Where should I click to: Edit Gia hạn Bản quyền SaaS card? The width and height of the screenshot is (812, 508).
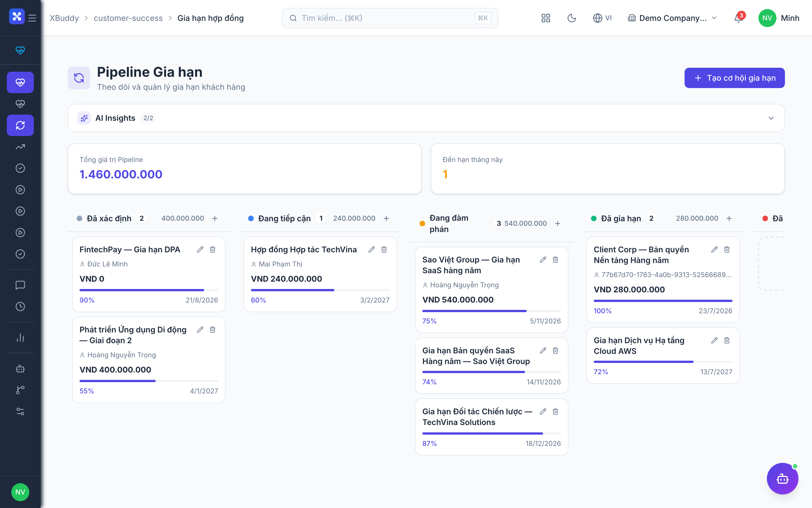point(543,351)
